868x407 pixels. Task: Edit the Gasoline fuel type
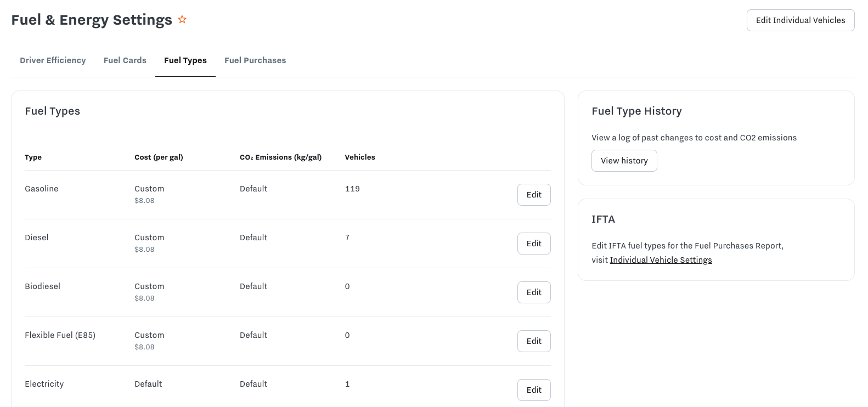533,195
